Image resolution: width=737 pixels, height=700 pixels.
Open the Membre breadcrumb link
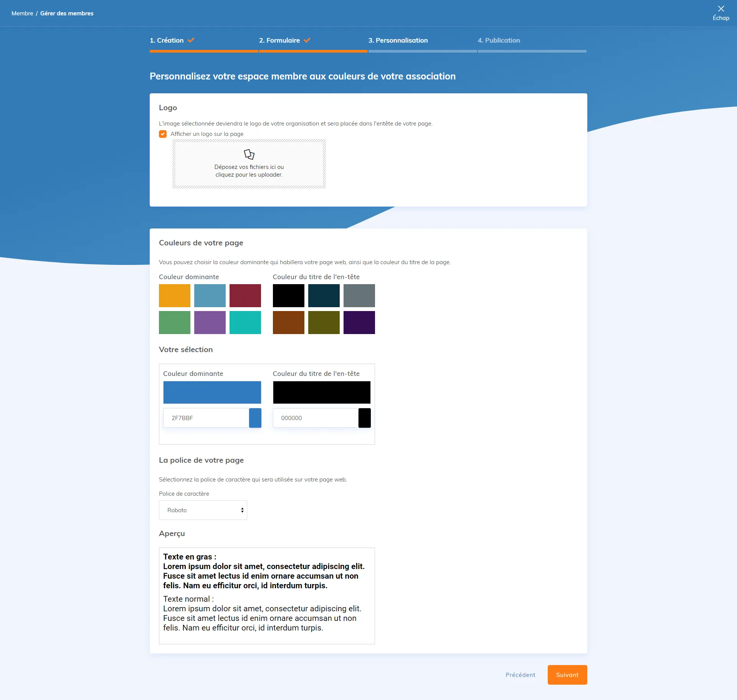(22, 13)
